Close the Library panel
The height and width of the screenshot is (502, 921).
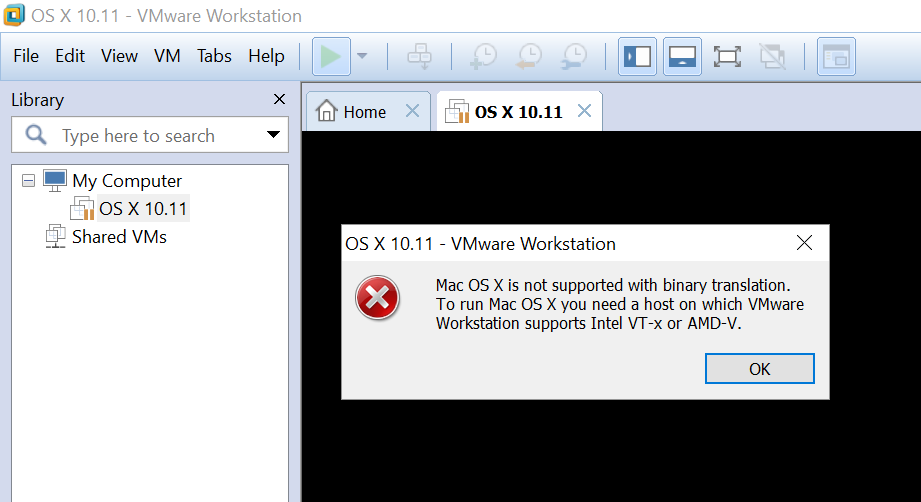(280, 99)
